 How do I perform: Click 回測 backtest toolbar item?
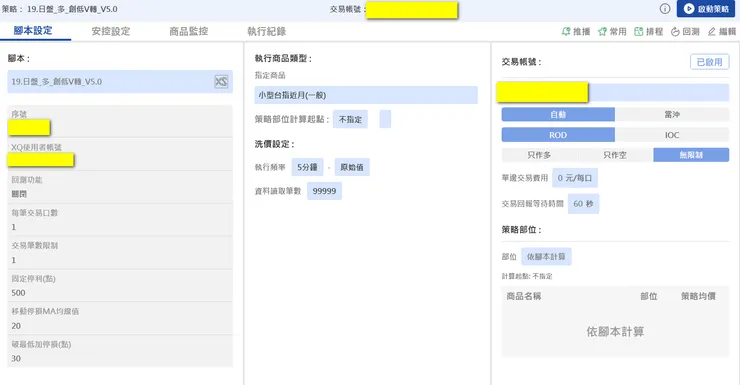coord(685,31)
